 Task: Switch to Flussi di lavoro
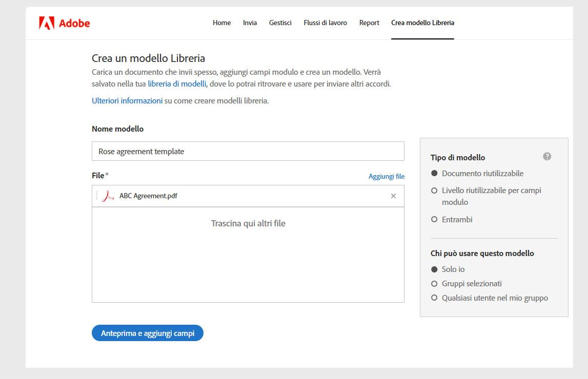click(x=325, y=23)
